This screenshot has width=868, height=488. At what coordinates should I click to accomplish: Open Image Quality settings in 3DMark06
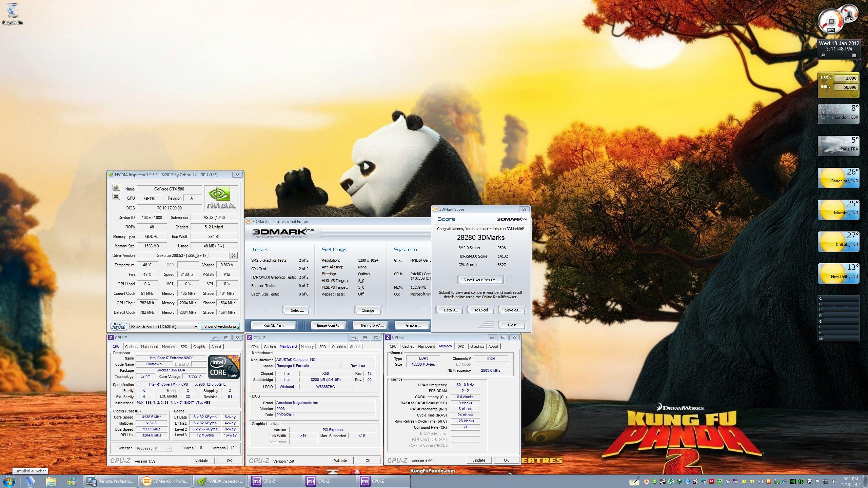[x=329, y=325]
